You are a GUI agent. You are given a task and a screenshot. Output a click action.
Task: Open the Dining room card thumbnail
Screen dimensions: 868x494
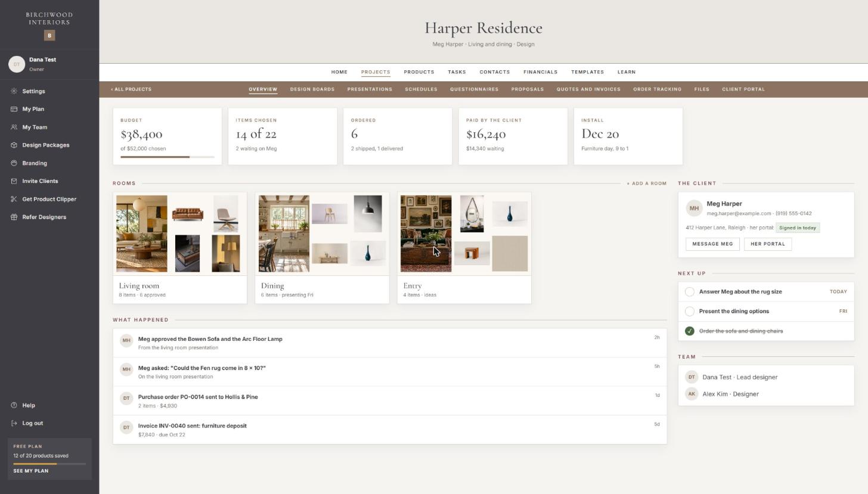click(x=322, y=234)
